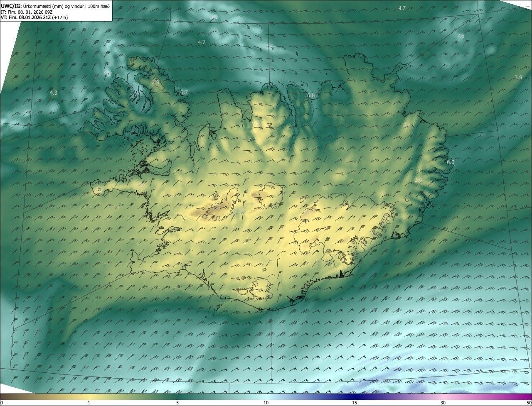The height and width of the screenshot is (406, 532).
Task: Click the 6.0 value label on the map
Action: [x=451, y=162]
